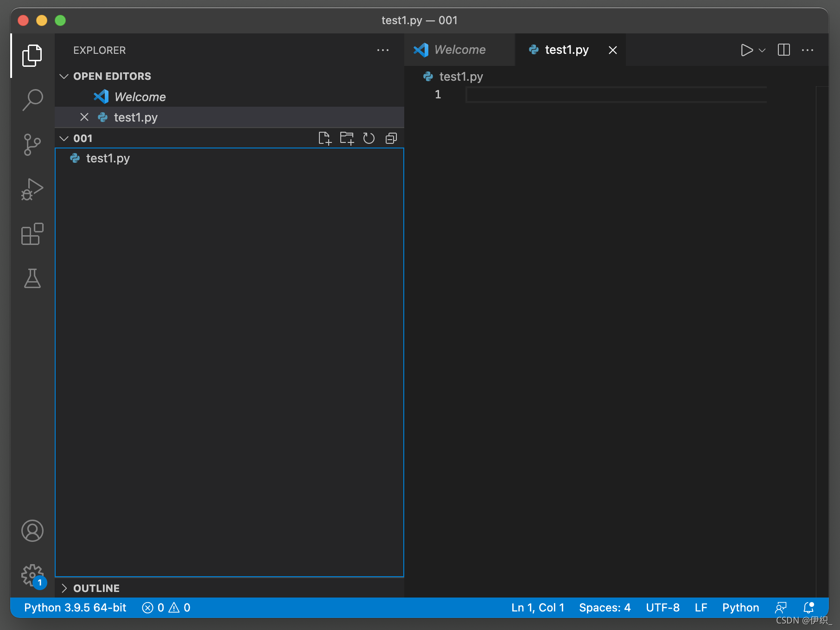Select test1.py in Open Editors list
The width and height of the screenshot is (840, 630).
pos(229,117)
